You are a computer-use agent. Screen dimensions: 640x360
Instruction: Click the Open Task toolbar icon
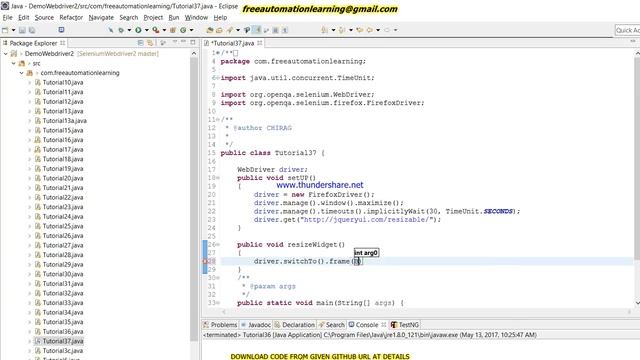point(219,30)
